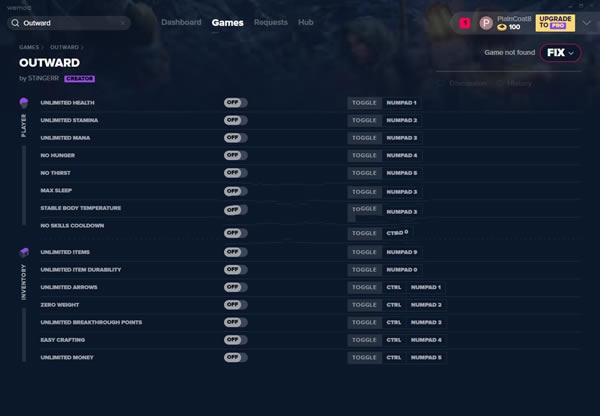Click the Player category icon
Image resolution: width=600 pixels, height=416 pixels.
click(24, 103)
